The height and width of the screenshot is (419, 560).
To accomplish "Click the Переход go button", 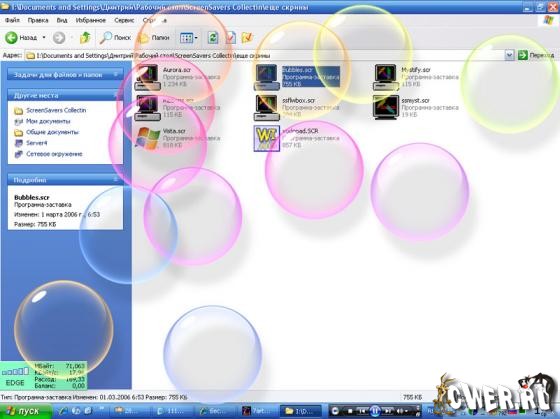I will pyautogui.click(x=536, y=55).
